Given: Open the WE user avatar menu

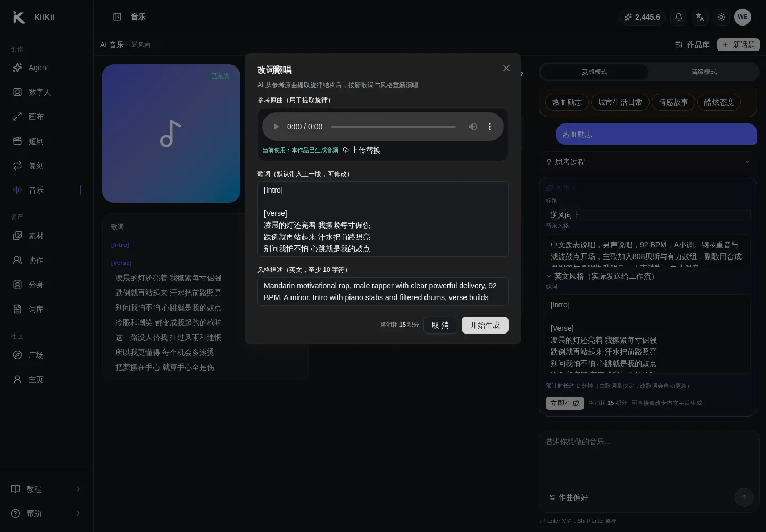Looking at the screenshot, I should click(743, 17).
